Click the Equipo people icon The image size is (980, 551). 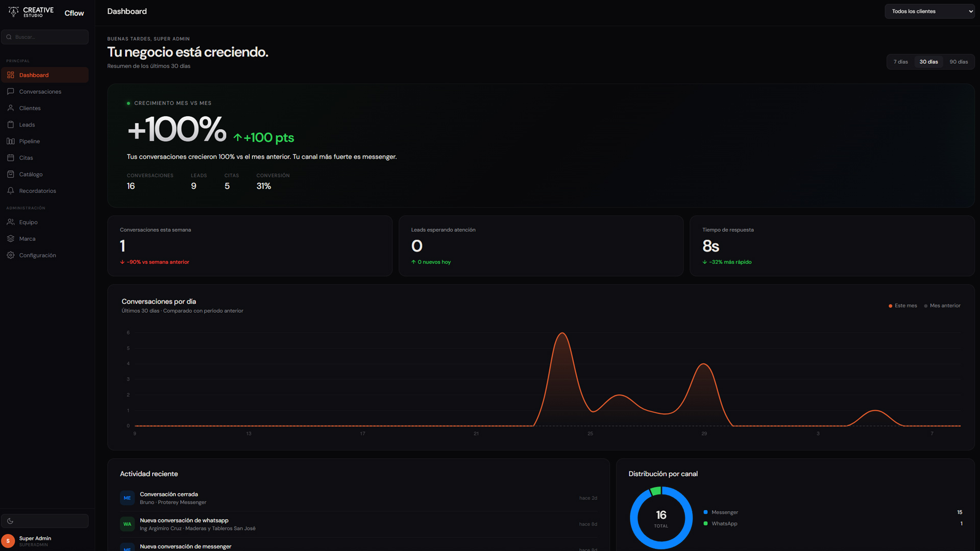[11, 222]
